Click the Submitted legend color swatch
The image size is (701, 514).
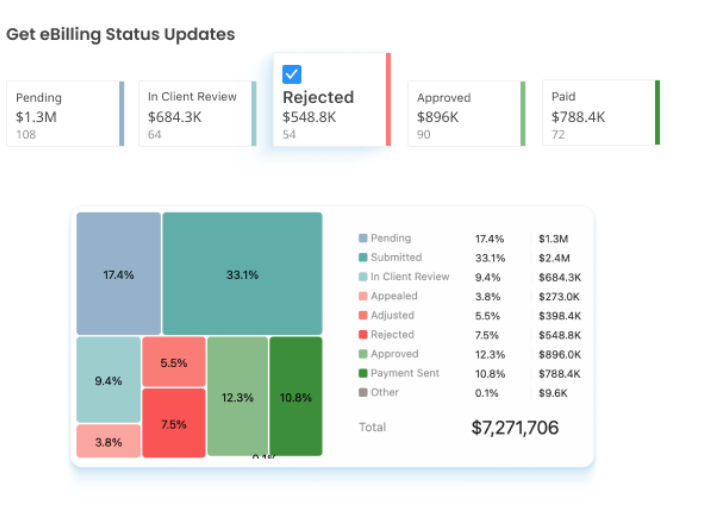[x=363, y=257]
